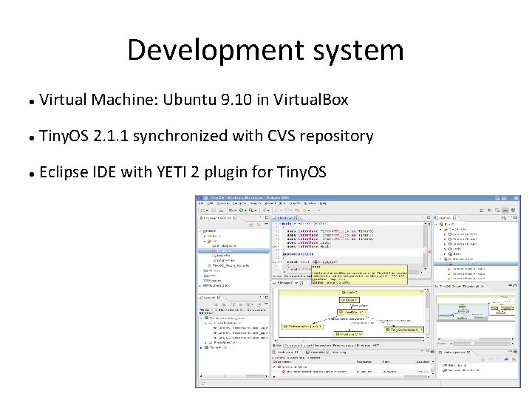
Task: Click the Outline sort icon
Action: (x=504, y=218)
